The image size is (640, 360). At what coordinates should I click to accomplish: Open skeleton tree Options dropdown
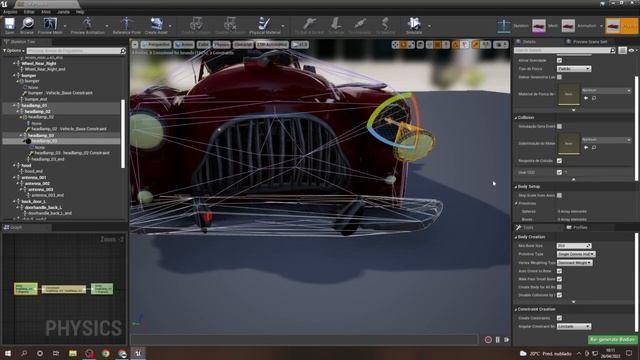14,51
